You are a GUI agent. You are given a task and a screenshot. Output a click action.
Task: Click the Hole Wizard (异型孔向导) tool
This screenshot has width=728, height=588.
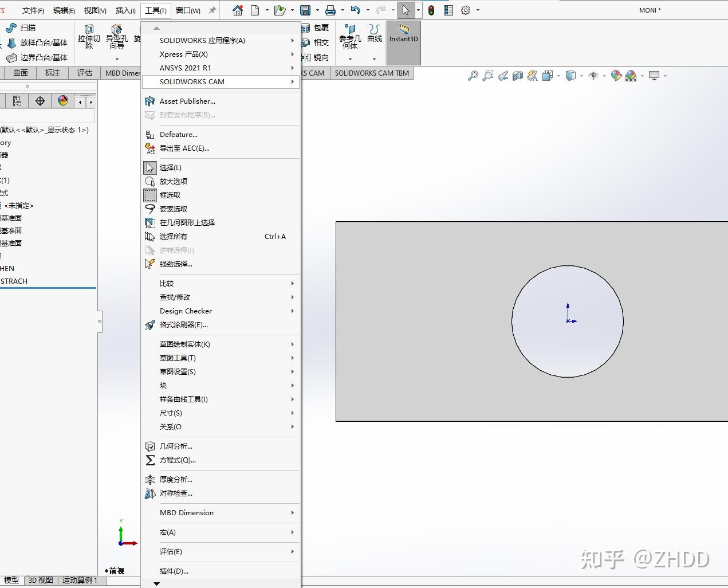point(117,37)
